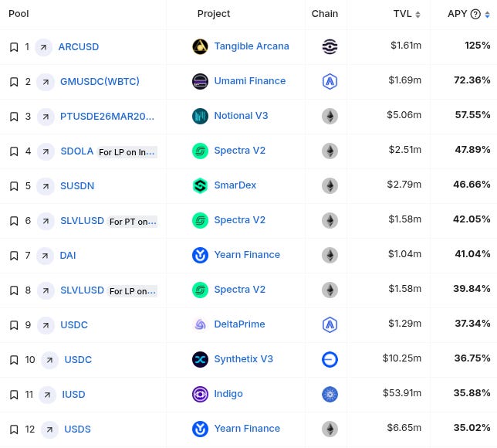
Task: Click the SmarDex project logo
Action: click(x=201, y=185)
